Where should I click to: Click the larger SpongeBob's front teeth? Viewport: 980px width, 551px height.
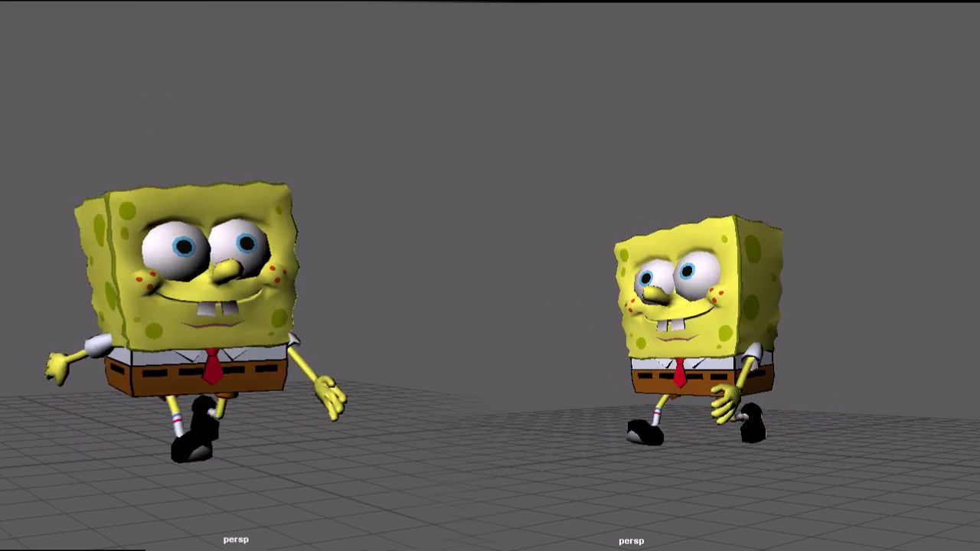pos(218,310)
